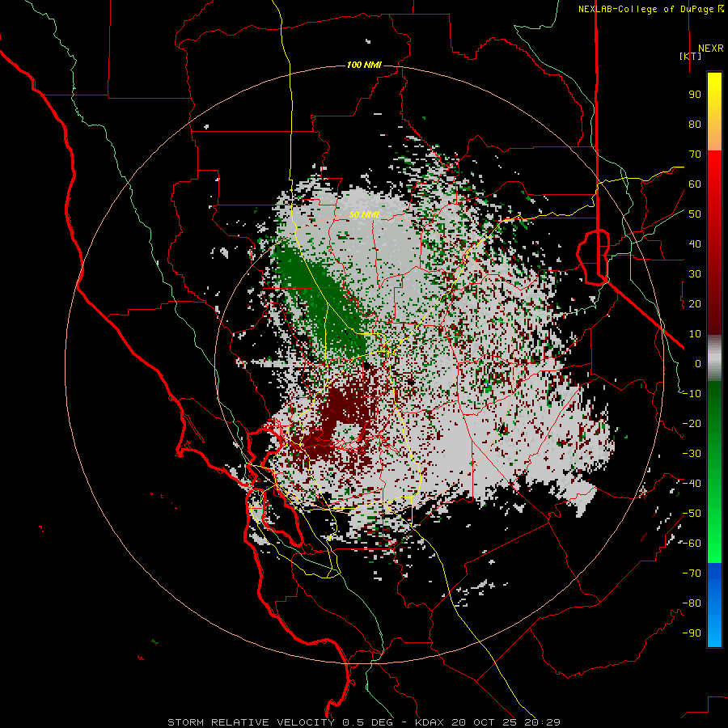728x728 pixels.
Task: Click the -70 value on the velocity scale
Action: (692, 574)
